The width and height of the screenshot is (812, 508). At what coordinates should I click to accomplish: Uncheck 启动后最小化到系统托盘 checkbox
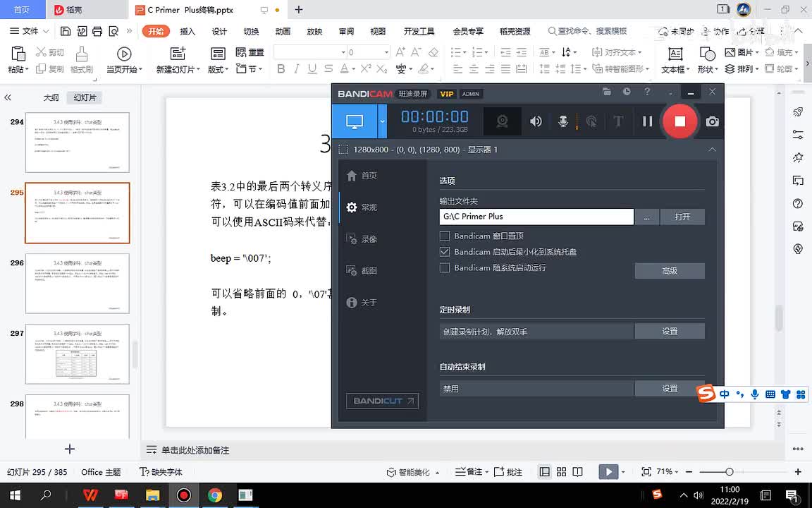[444, 252]
